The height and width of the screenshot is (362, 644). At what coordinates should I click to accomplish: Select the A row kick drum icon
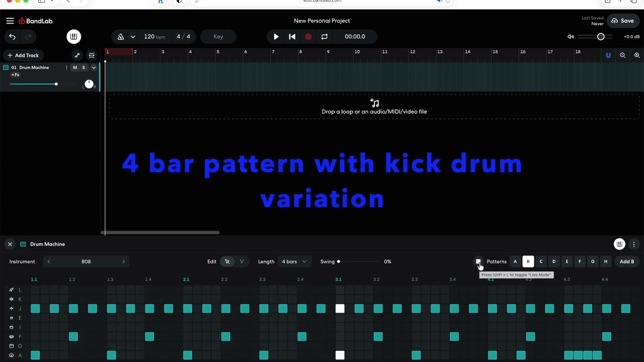point(12,355)
